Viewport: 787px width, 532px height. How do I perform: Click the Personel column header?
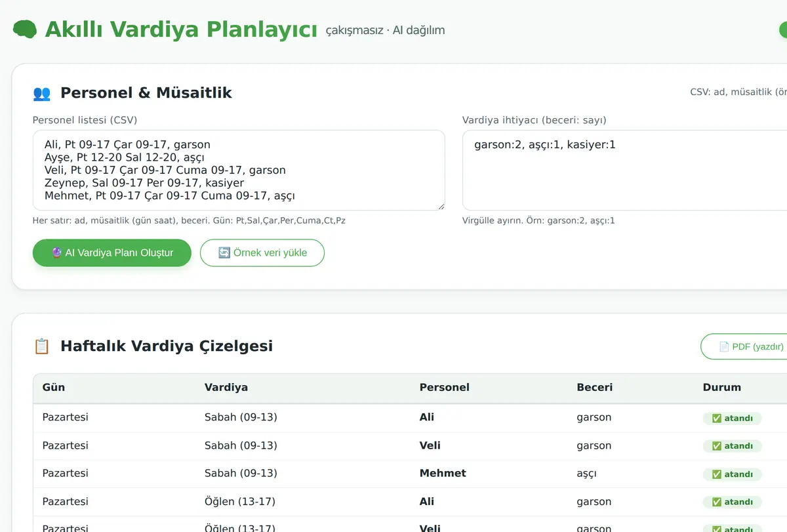point(445,387)
